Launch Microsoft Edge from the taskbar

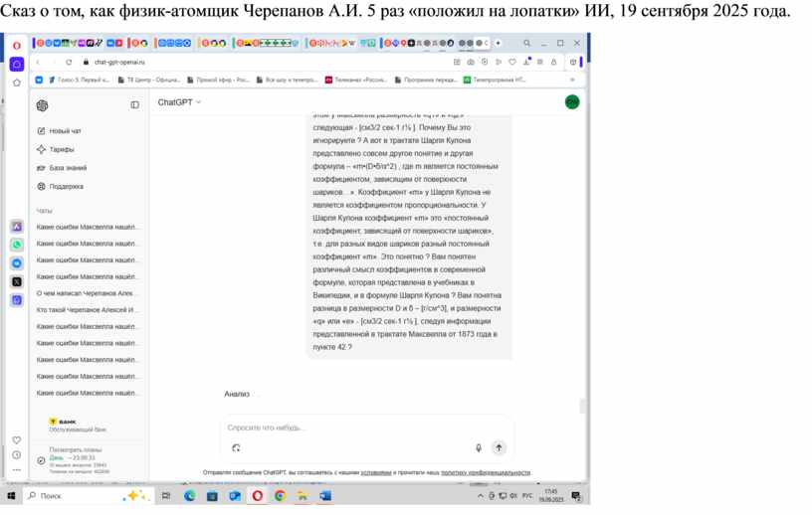pos(189,496)
